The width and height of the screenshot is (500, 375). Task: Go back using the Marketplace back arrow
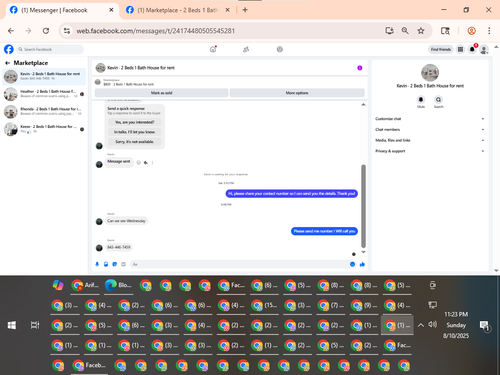[7, 63]
